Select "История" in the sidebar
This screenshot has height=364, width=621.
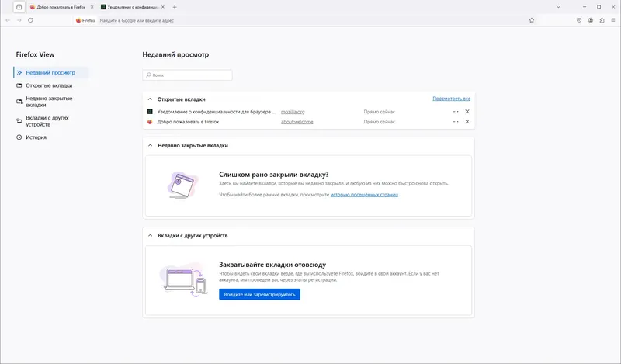tap(36, 137)
